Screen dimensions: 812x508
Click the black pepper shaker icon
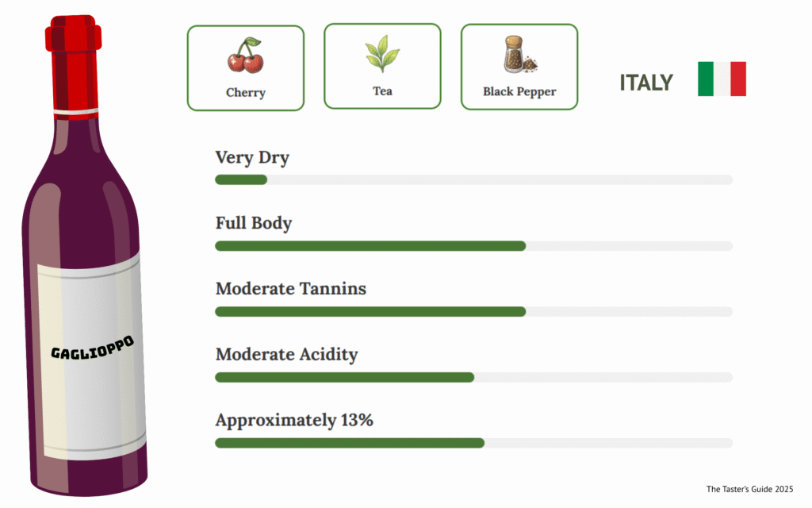[x=519, y=55]
